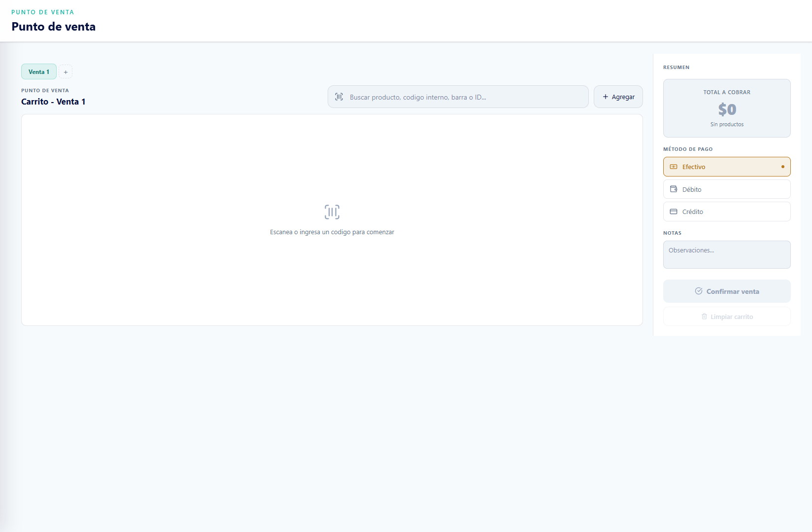Viewport: 812px width, 532px height.
Task: Click the 'Sin productos' text
Action: [727, 125]
